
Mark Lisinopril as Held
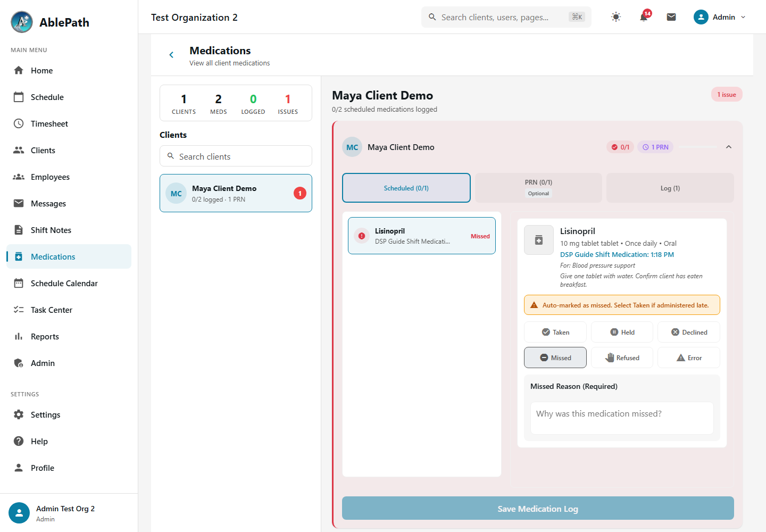[x=622, y=332]
